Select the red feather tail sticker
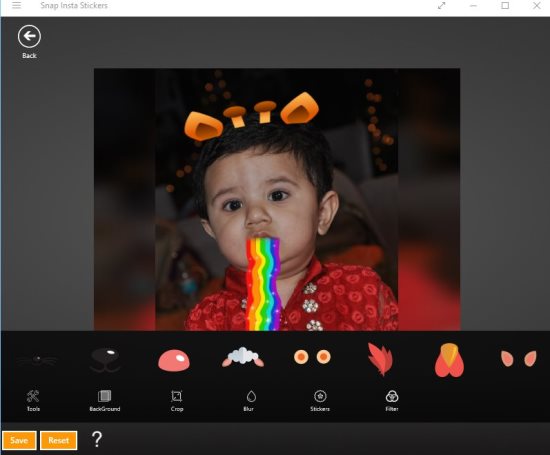This screenshot has width=550, height=455. point(381,359)
